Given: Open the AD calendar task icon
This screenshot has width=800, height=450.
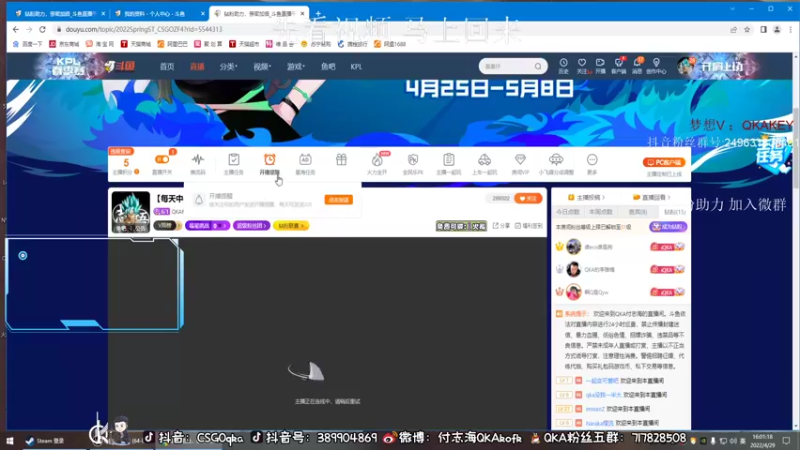Looking at the screenshot, I should point(305,160).
